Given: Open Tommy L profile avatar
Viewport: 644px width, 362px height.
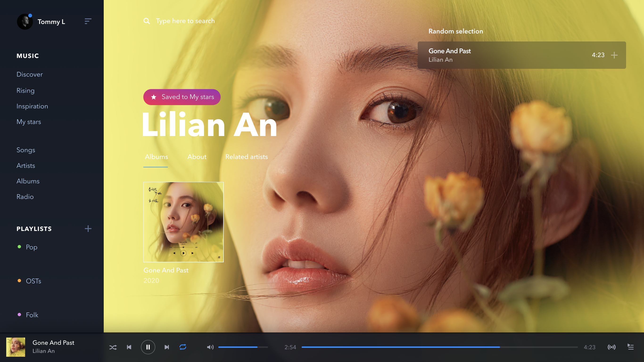Looking at the screenshot, I should tap(25, 22).
